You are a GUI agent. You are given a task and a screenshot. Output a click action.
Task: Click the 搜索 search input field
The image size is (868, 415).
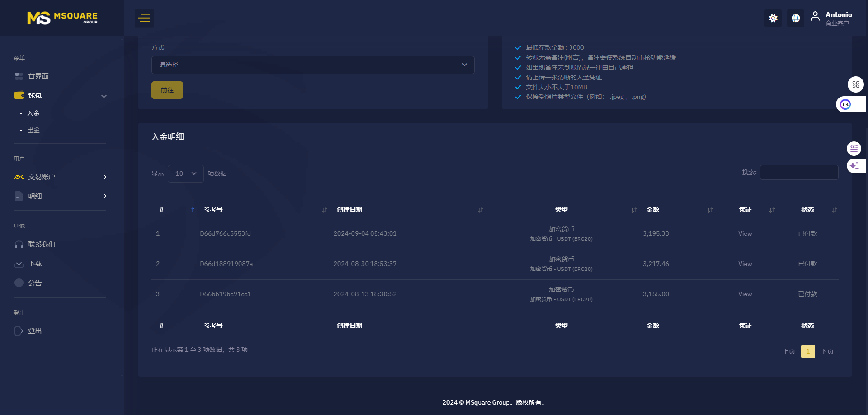799,173
